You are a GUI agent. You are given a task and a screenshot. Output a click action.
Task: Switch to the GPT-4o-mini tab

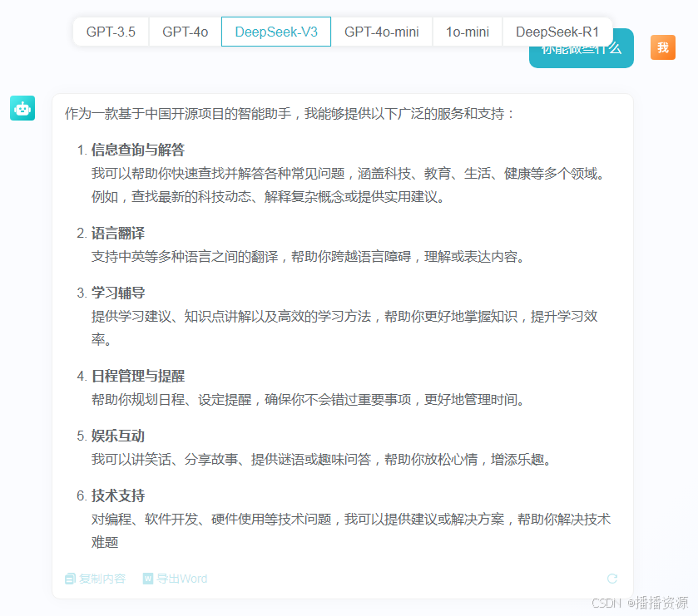[382, 32]
